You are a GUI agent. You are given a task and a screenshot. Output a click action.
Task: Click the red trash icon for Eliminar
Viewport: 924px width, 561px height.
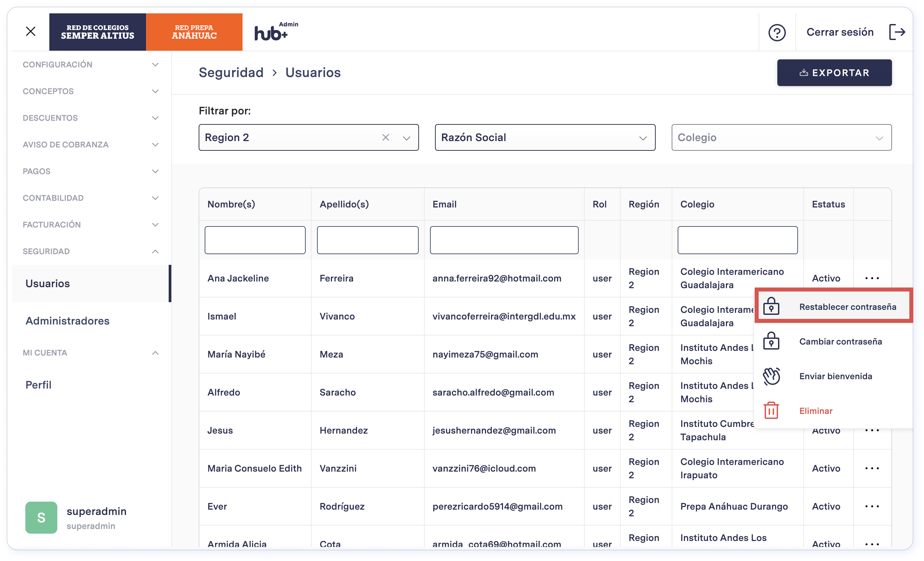[x=771, y=410]
